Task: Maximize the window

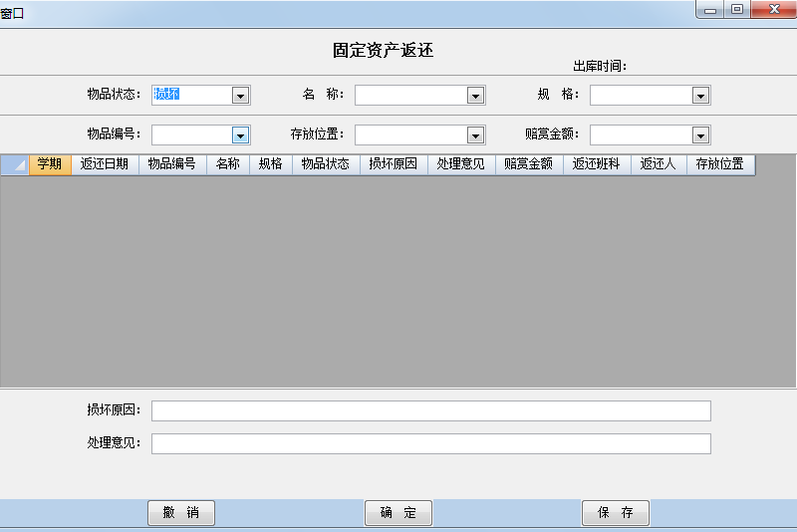Action: (x=737, y=10)
